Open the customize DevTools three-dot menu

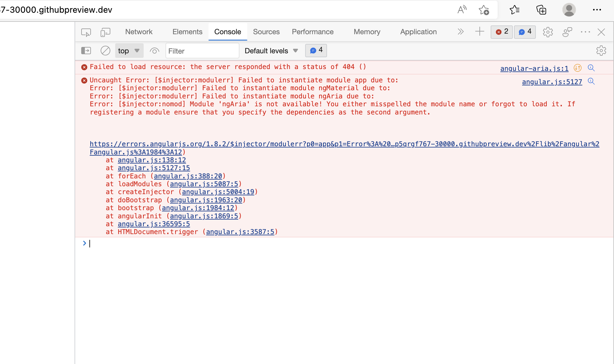(585, 32)
